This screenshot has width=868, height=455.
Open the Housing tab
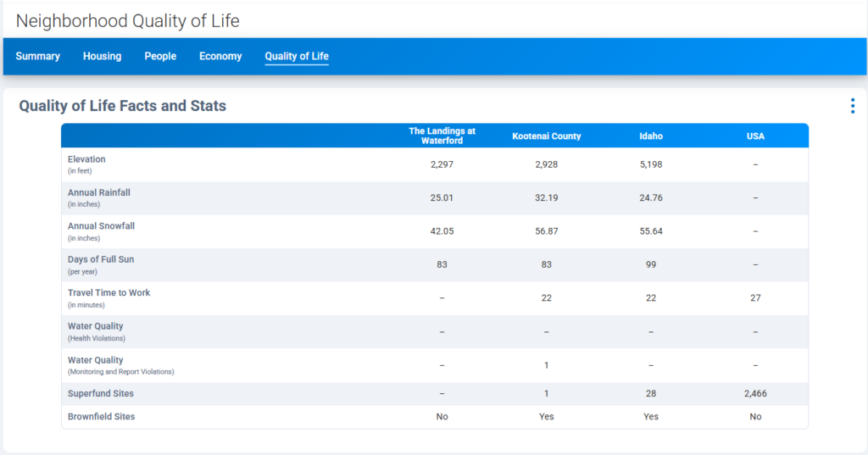(102, 57)
